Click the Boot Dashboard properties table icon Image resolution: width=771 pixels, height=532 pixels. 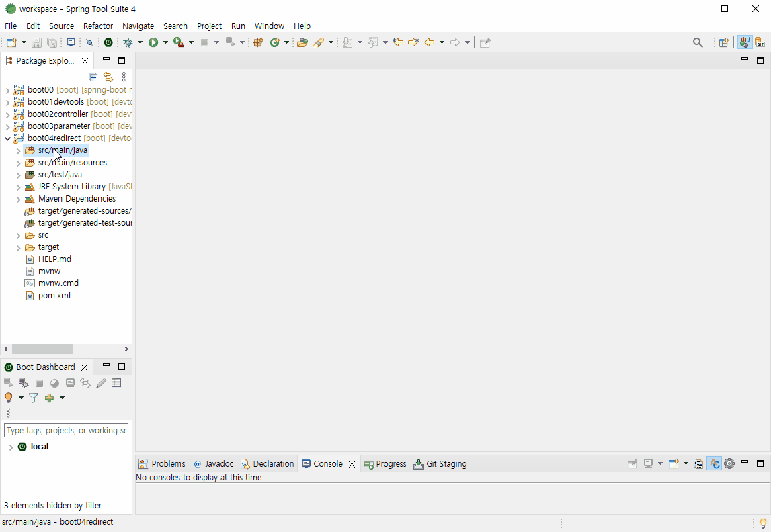pos(116,383)
